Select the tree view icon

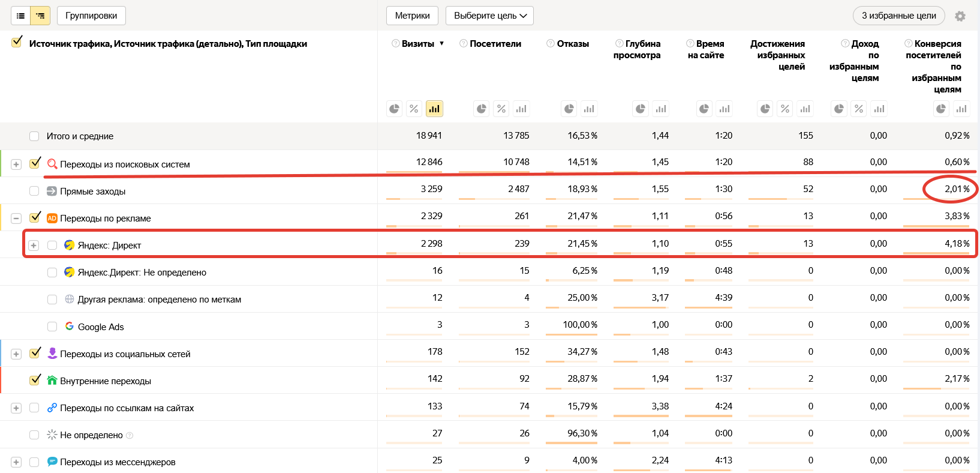(40, 16)
